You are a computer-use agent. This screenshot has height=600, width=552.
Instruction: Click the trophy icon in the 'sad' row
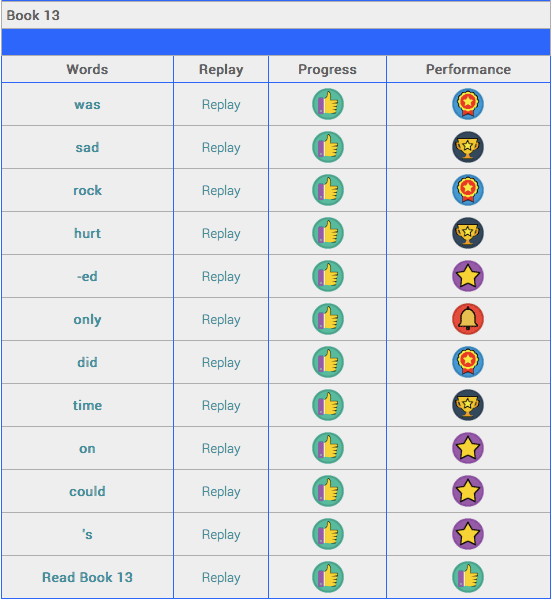(467, 147)
